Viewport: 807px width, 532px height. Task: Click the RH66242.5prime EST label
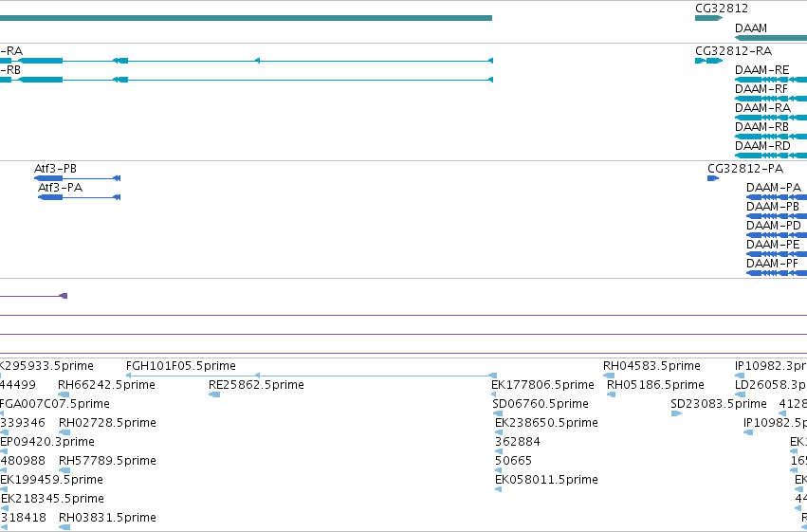tap(106, 384)
